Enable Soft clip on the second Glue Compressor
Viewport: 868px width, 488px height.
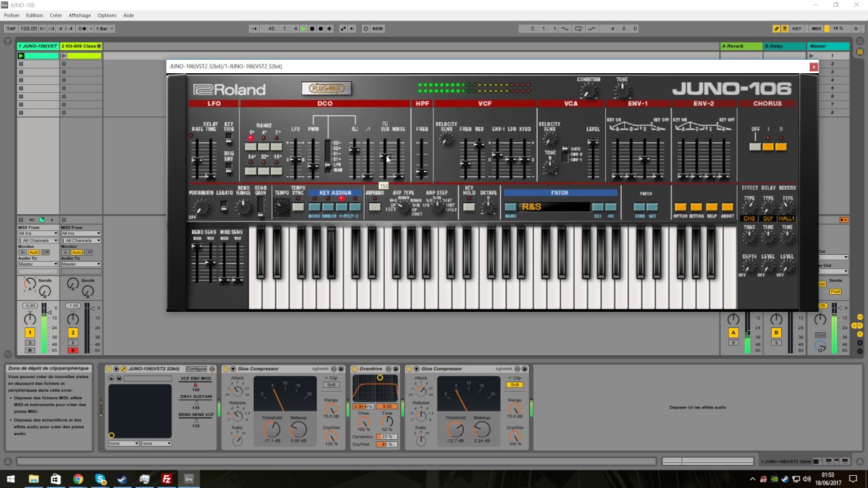(515, 385)
